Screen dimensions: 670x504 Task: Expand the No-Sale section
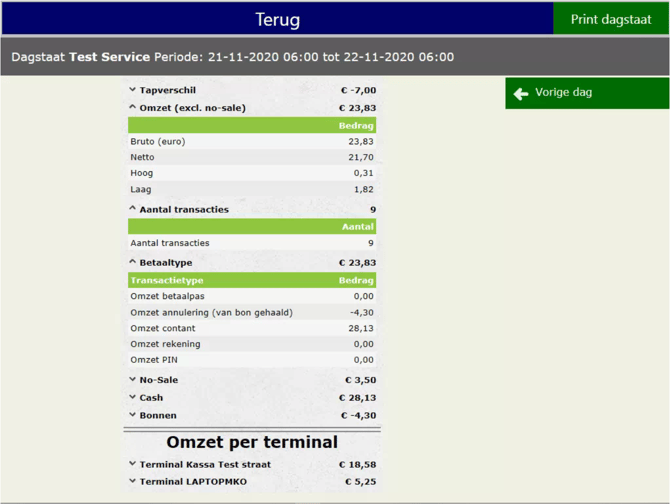click(x=133, y=380)
